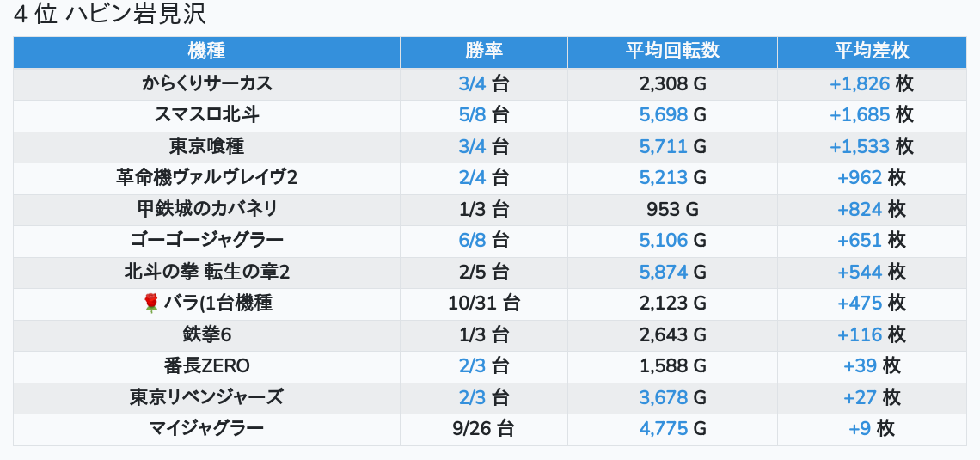Click the 東京リベンジャーズ machine name
This screenshot has height=460, width=980.
tap(206, 397)
